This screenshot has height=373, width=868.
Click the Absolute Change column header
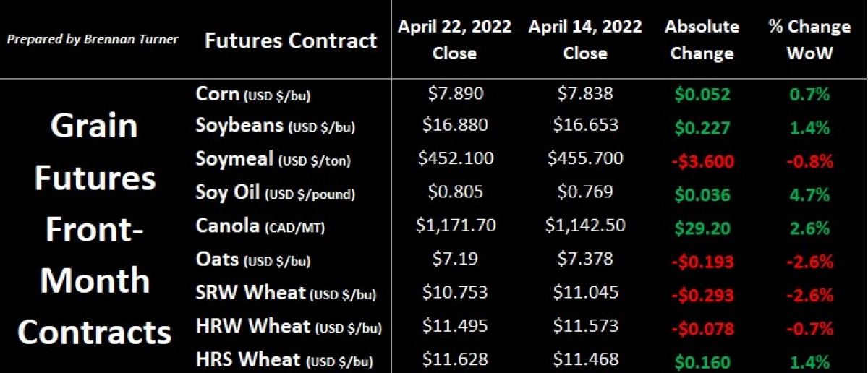[x=702, y=40]
